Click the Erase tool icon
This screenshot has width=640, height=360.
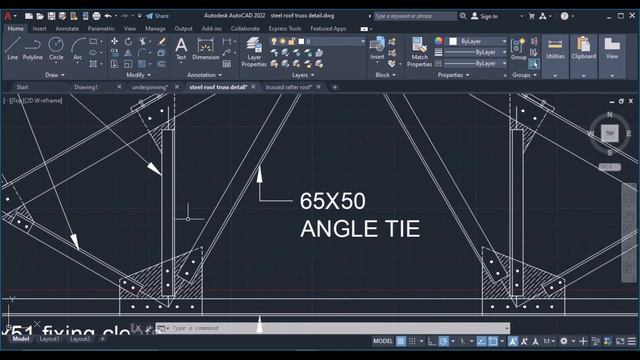162,41
